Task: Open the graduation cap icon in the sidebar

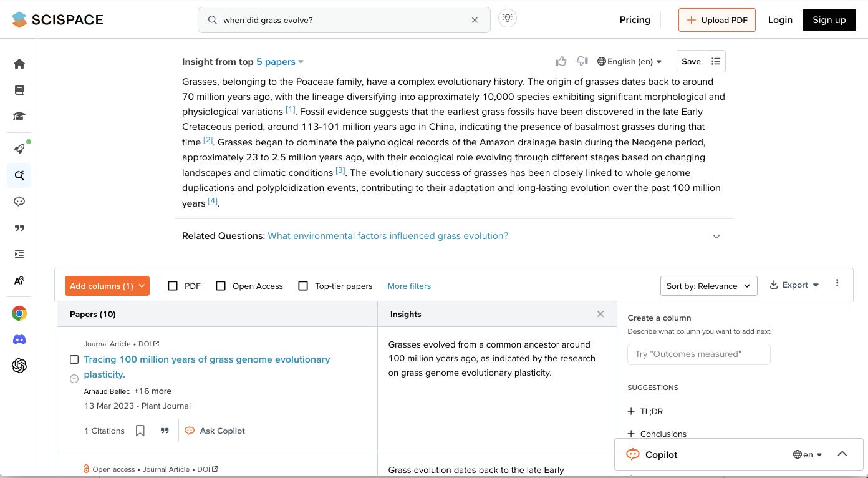Action: click(x=19, y=116)
